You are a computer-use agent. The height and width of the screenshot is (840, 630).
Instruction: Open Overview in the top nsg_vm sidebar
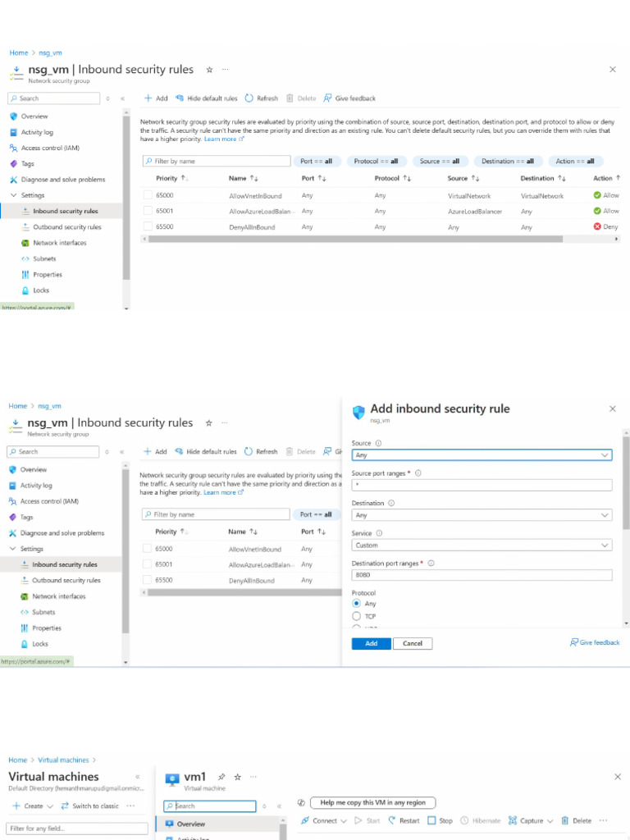click(x=34, y=116)
